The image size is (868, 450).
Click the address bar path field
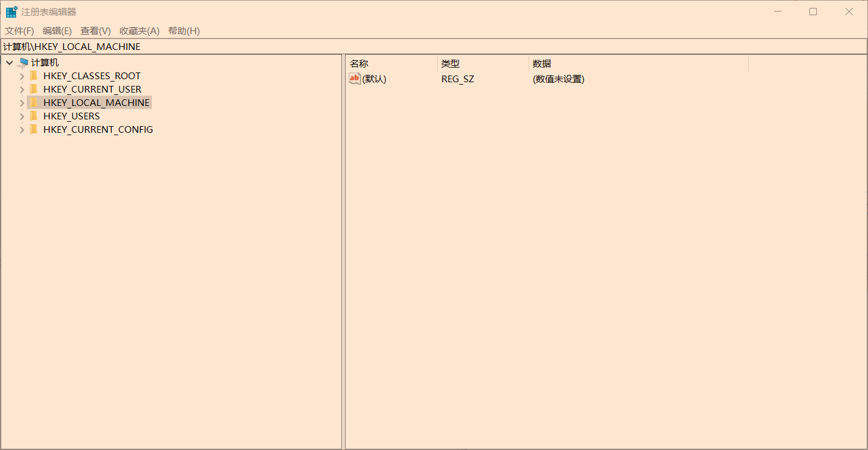434,47
